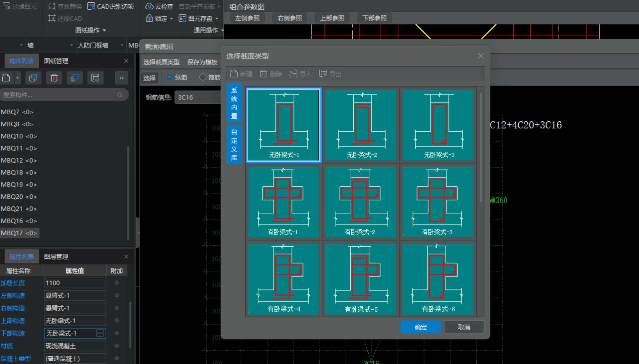Select MBQ17 in component list
Image resolution: width=639 pixels, height=364 pixels.
click(x=19, y=233)
